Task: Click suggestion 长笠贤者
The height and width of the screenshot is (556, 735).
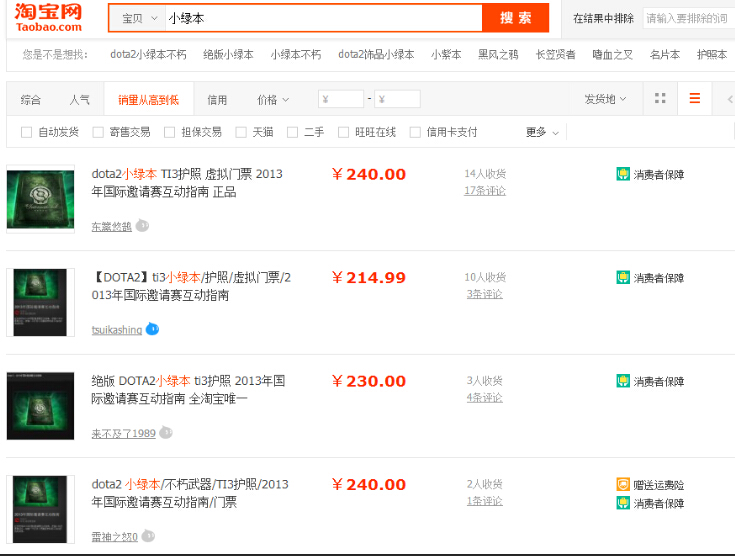Action: tap(555, 54)
